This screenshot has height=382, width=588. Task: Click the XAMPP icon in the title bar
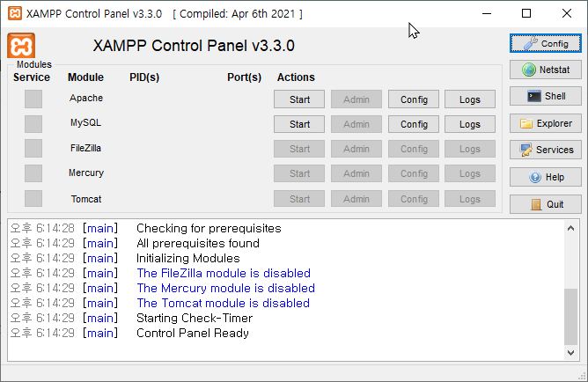click(15, 13)
